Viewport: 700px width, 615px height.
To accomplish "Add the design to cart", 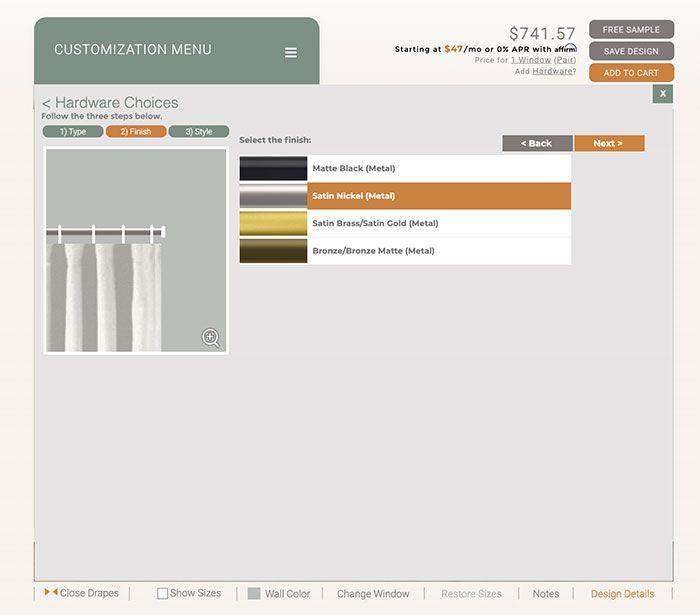I will point(631,73).
